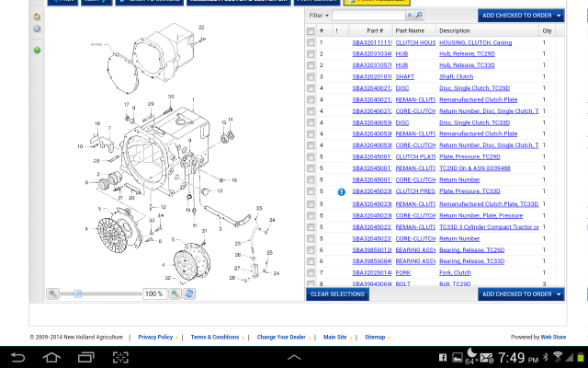The height and width of the screenshot is (368, 588).
Task: Toggle the select-all checkbox in table header
Action: coord(311,30)
